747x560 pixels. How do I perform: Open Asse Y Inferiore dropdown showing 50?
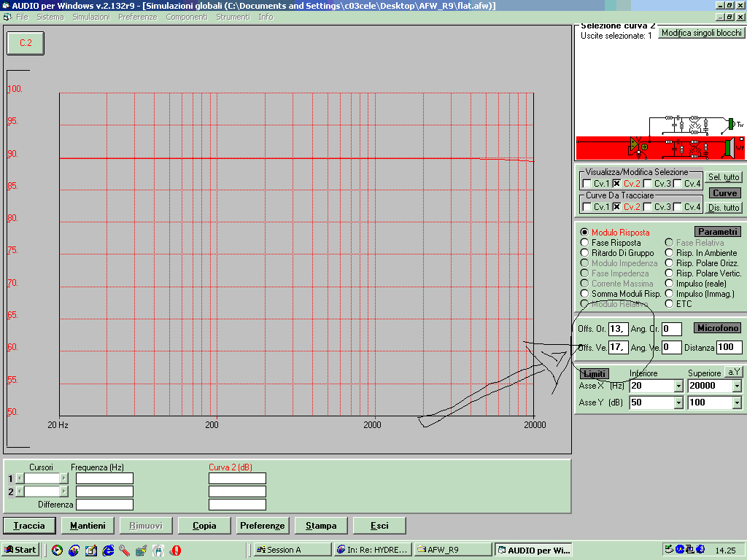pos(679,402)
